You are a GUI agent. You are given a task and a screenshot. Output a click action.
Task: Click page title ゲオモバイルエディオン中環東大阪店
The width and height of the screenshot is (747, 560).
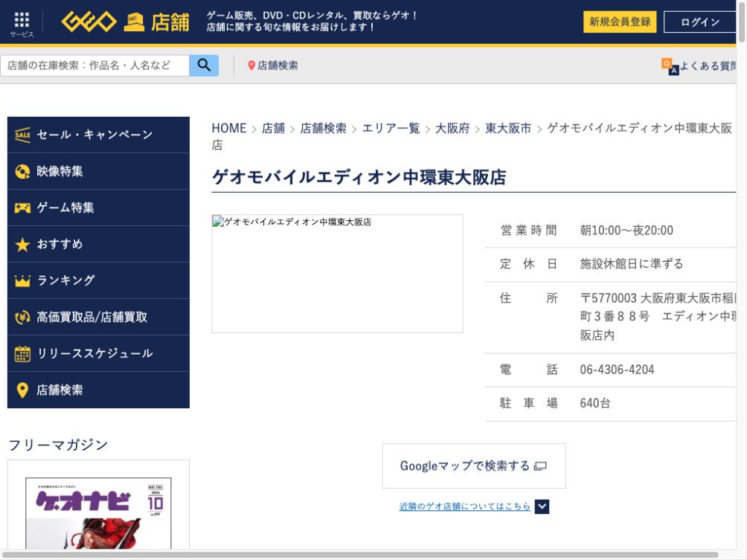[x=359, y=178]
